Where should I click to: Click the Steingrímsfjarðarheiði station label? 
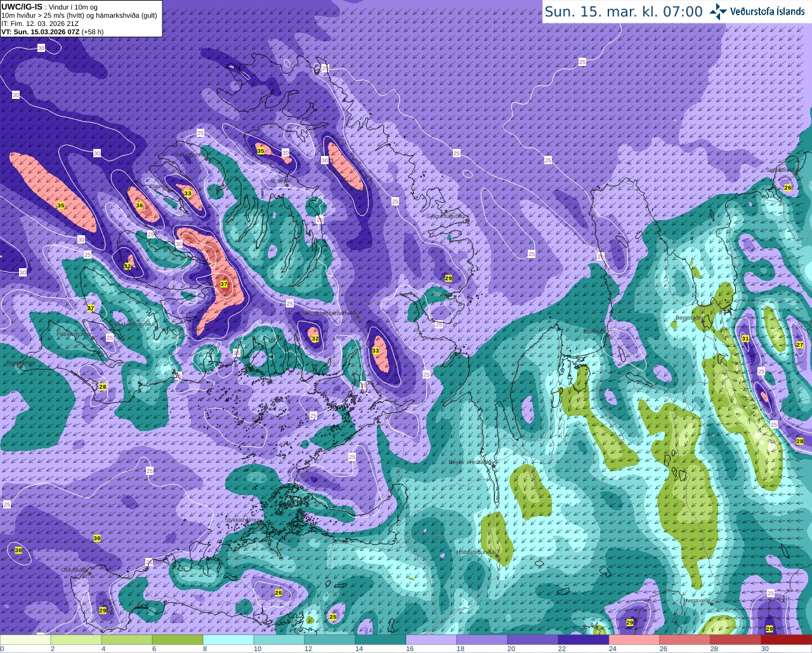[329, 313]
